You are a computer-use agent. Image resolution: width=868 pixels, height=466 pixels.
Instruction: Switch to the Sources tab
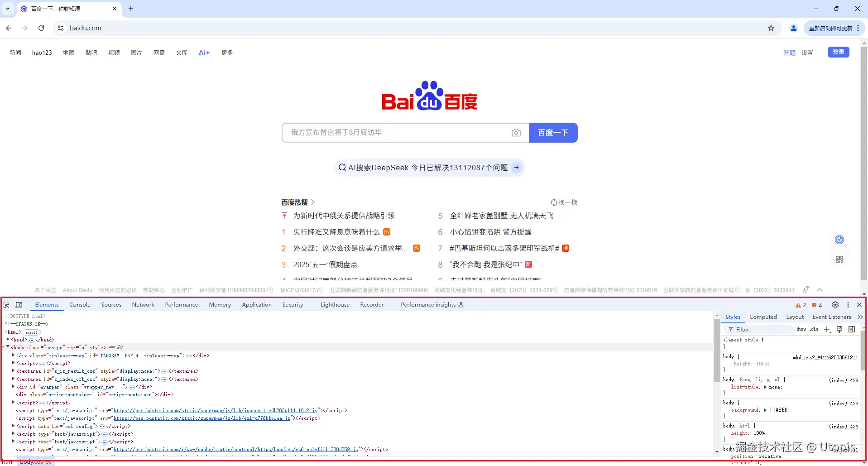pyautogui.click(x=111, y=305)
